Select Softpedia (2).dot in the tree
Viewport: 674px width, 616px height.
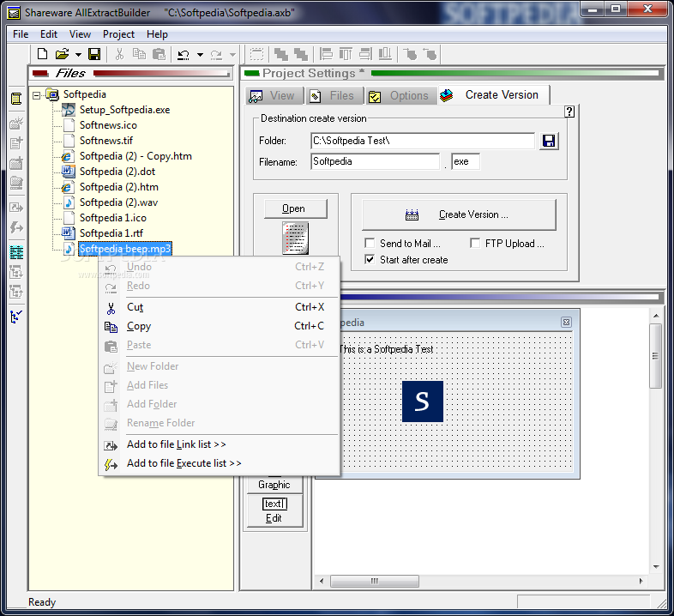(117, 172)
